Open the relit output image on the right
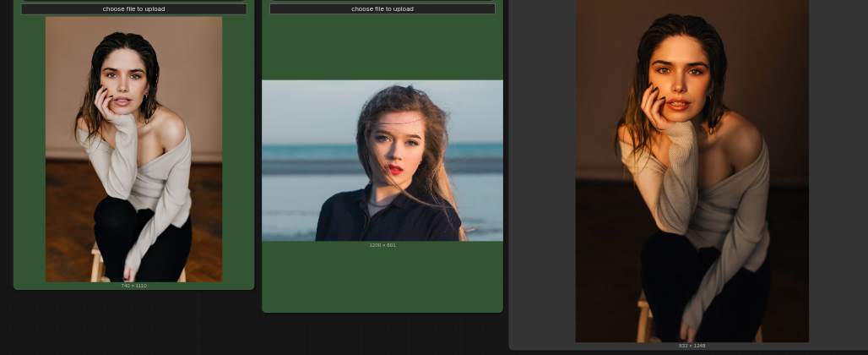868x355 pixels. pos(692,171)
